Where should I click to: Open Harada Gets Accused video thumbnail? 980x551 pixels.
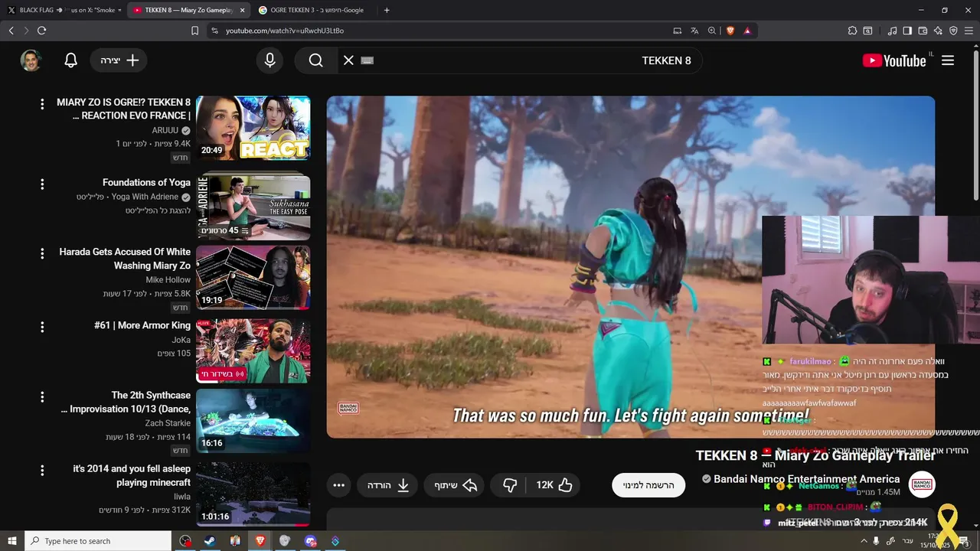tap(253, 277)
